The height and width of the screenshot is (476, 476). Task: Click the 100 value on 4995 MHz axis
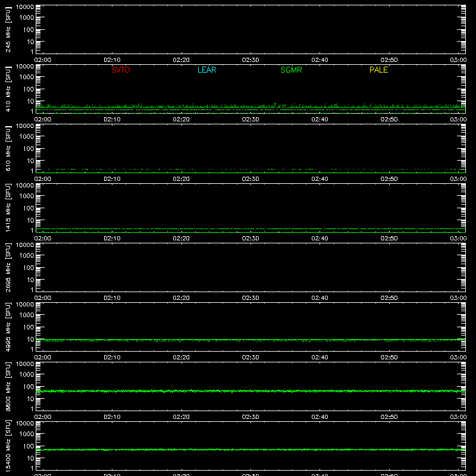pos(29,327)
